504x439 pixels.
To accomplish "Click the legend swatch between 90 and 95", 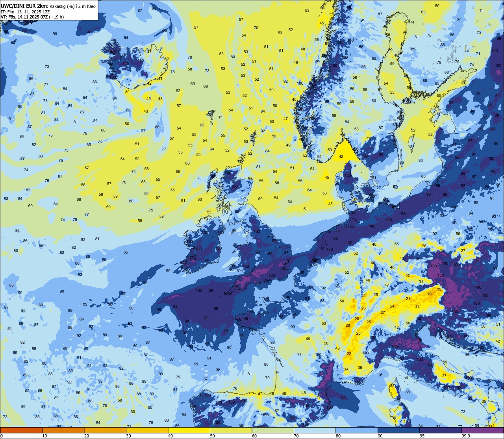I will coord(398,430).
